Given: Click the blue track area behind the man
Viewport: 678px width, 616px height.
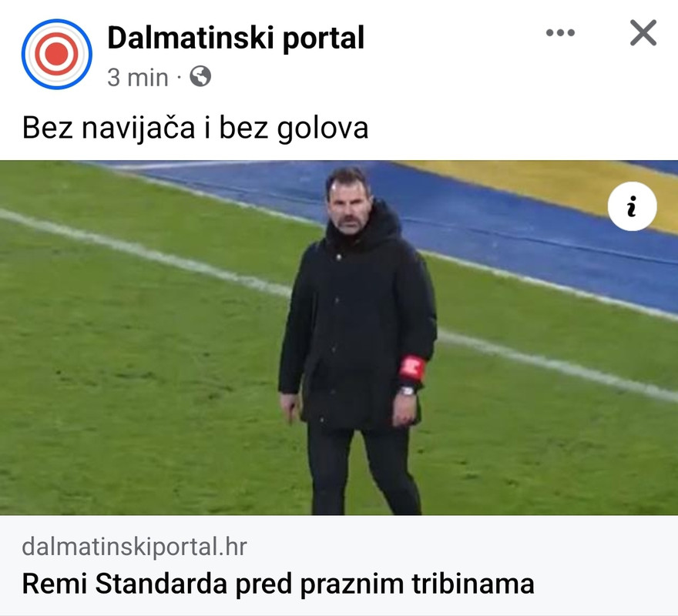Looking at the screenshot, I should [x=519, y=242].
